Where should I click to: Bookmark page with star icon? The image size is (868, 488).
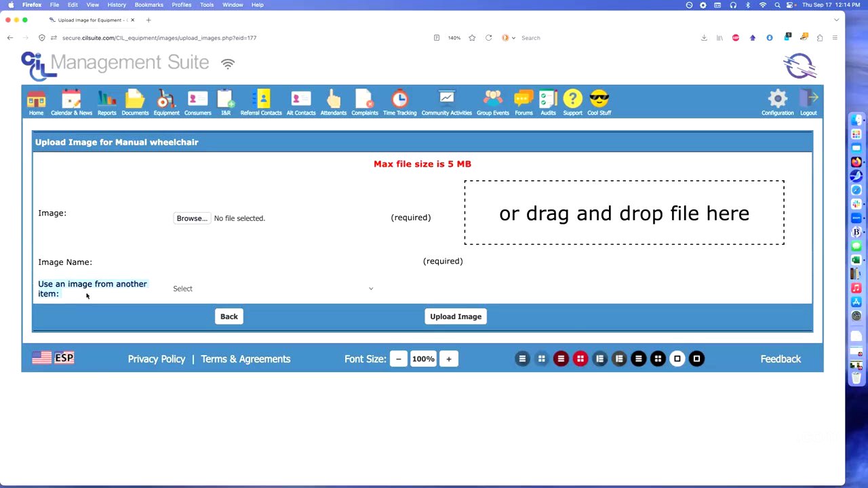click(472, 38)
